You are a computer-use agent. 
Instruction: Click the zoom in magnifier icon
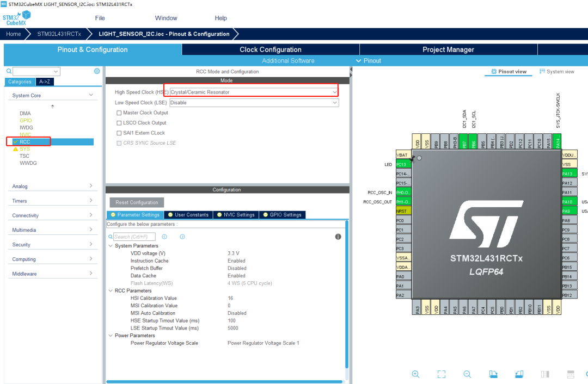pos(415,374)
